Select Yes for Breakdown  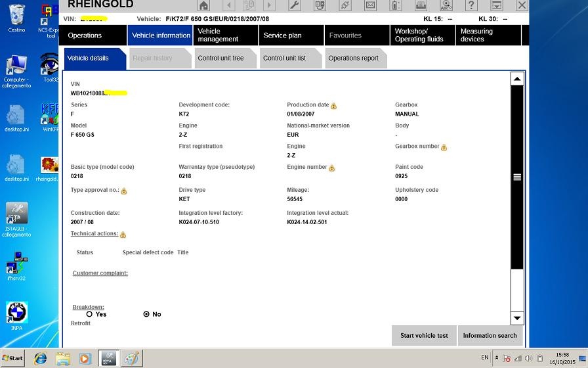pos(89,314)
